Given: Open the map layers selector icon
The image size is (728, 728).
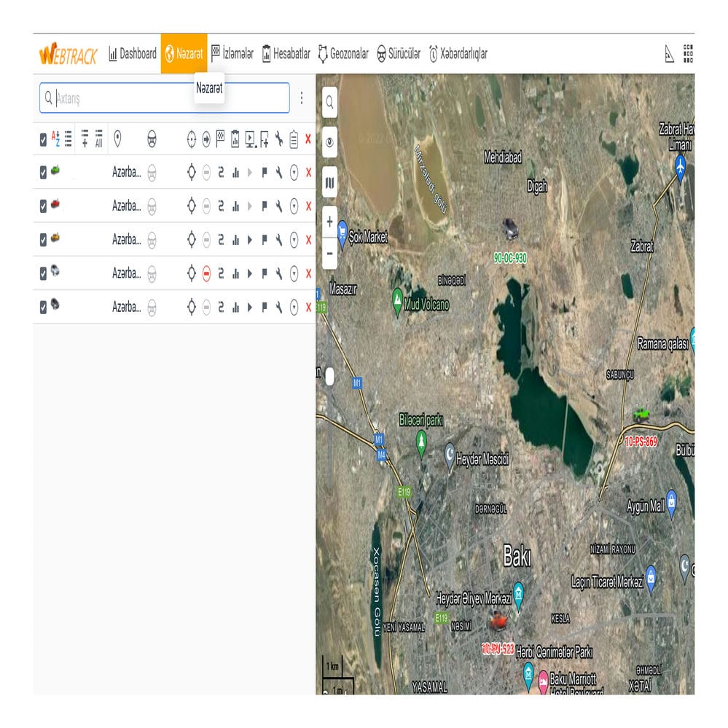Looking at the screenshot, I should point(329,182).
